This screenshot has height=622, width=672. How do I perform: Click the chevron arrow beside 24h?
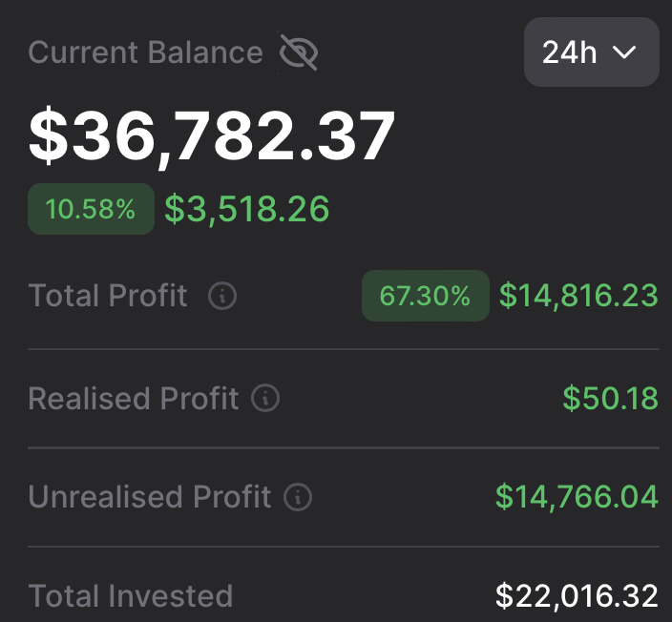(624, 52)
